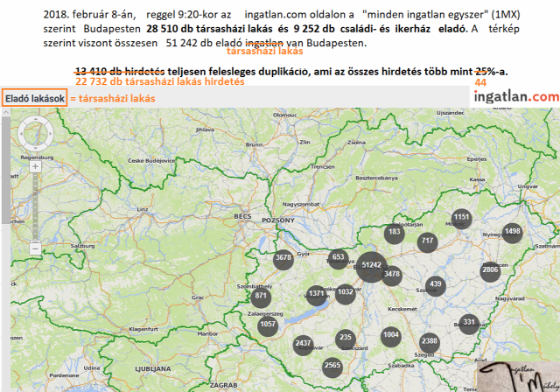Click the Zlín city label
This screenshot has width=560, height=392.
304,142
